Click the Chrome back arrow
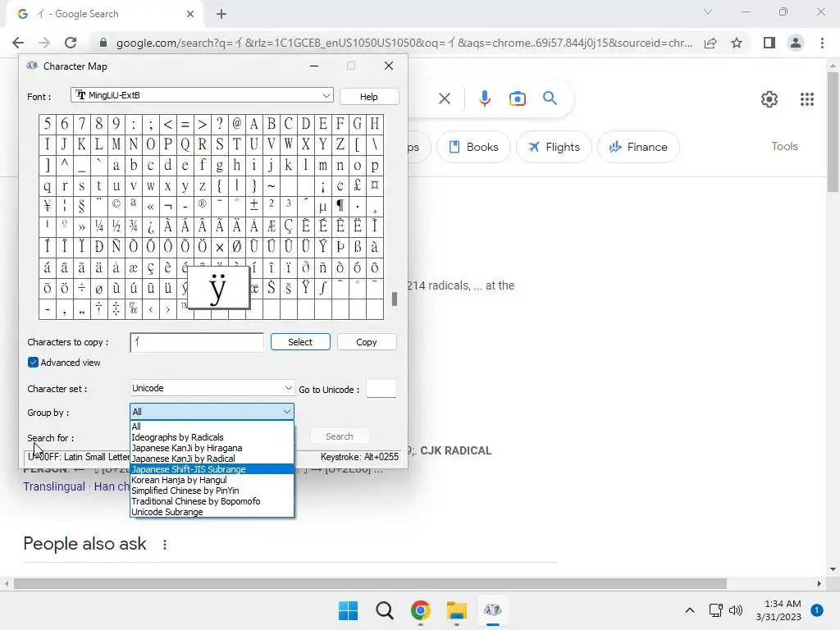This screenshot has width=840, height=630. click(18, 43)
